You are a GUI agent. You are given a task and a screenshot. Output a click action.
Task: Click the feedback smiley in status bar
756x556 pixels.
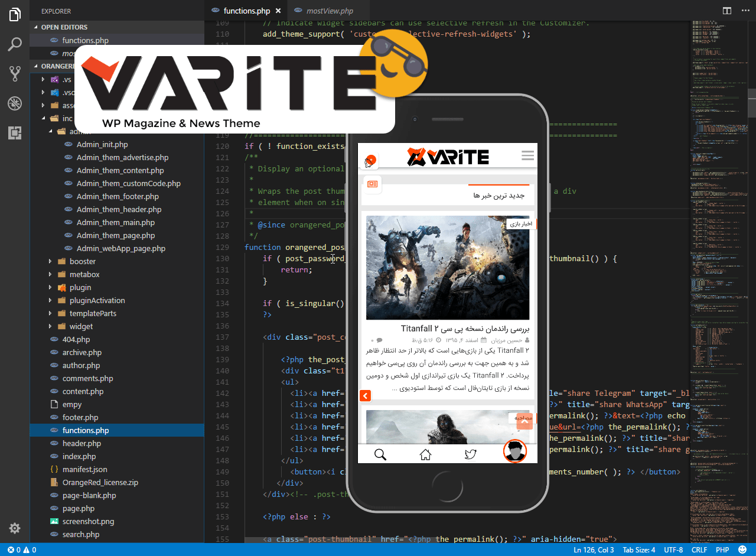click(x=742, y=550)
